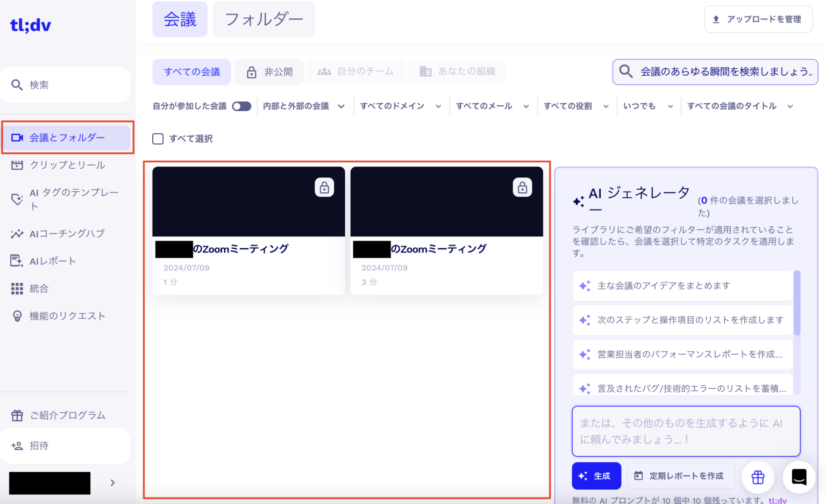This screenshot has height=504, width=826.
Task: Toggle 自分が参加した会議 switch
Action: 241,106
